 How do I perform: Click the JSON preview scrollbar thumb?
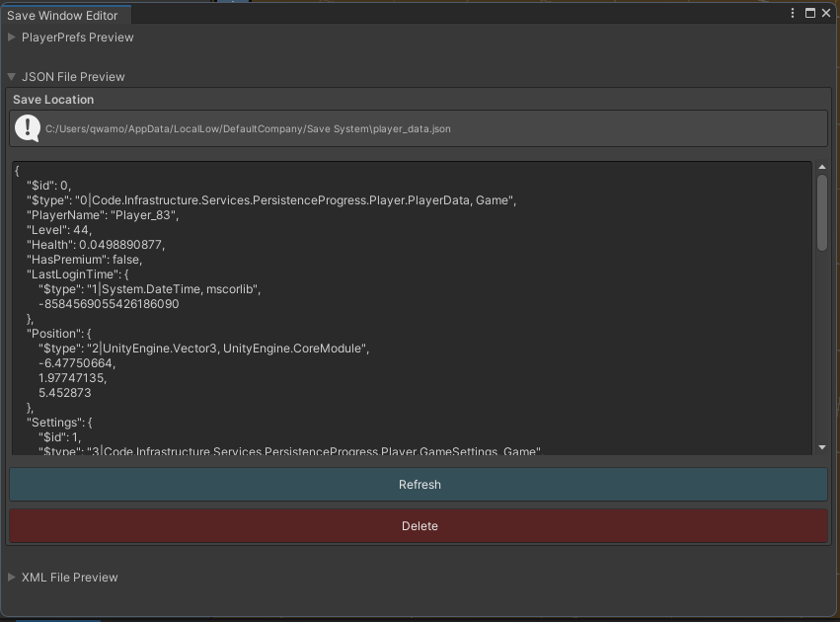[x=822, y=212]
